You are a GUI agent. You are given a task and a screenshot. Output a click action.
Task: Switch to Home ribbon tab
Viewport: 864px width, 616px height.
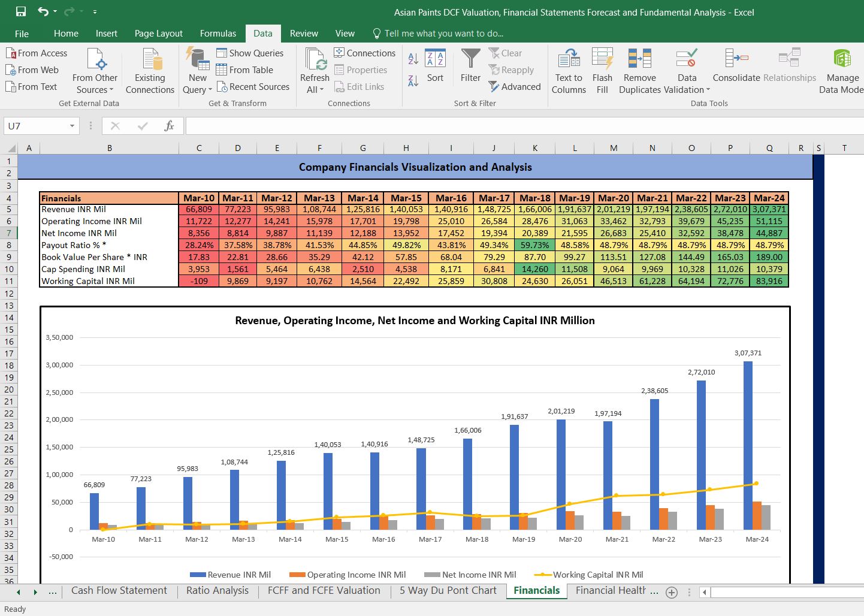[66, 34]
